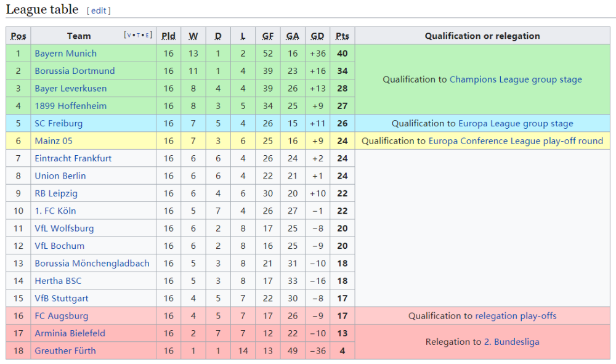The height and width of the screenshot is (364, 616).
Task: Click the Pts column header abbreviation
Action: pyautogui.click(x=342, y=36)
